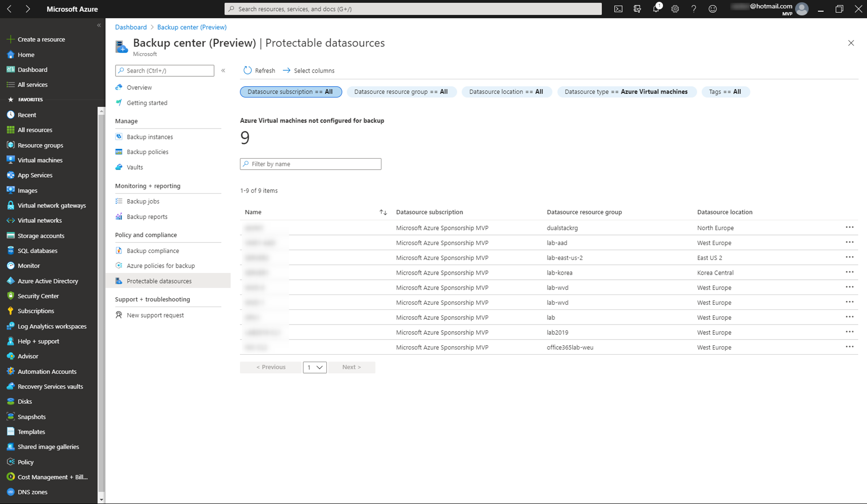Viewport: 867px width, 504px height.
Task: Click the Refresh toolbar button
Action: pos(259,71)
